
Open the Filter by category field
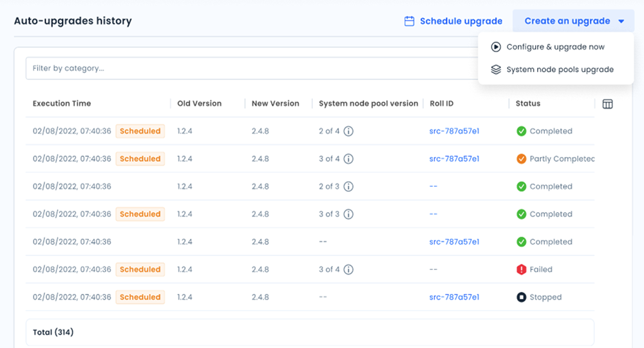(x=251, y=68)
